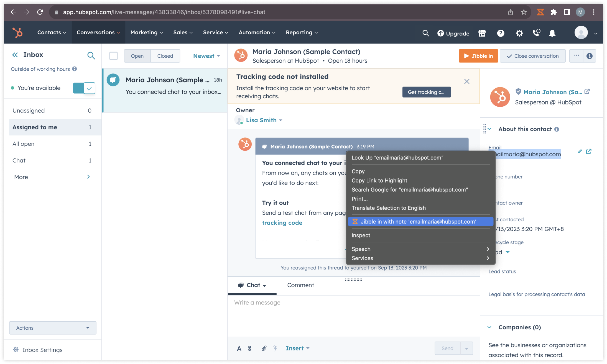The height and width of the screenshot is (364, 607).
Task: Expand the More views chevron
Action: click(x=88, y=177)
